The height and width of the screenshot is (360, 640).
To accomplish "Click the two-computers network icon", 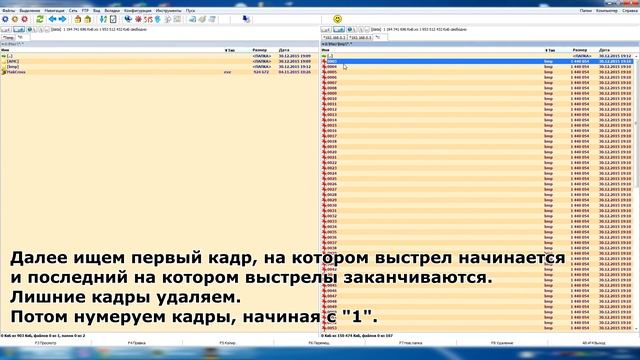I will coord(246,19).
